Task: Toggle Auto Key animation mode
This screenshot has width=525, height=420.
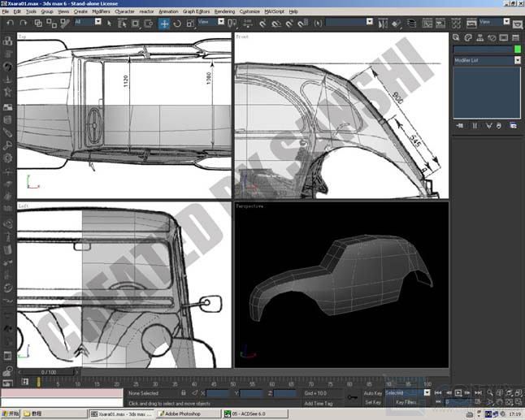Action: point(373,393)
